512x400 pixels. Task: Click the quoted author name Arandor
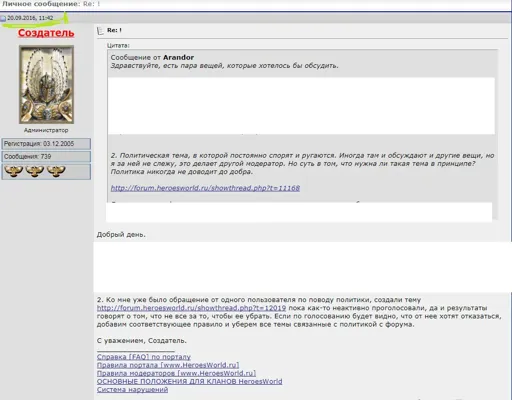point(178,57)
